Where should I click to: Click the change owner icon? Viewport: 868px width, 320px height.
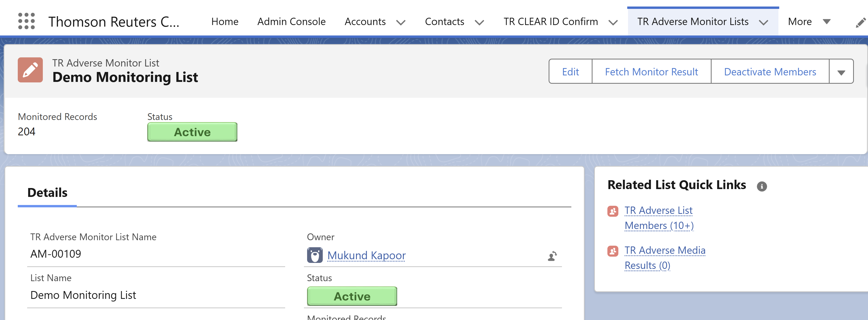[552, 256]
